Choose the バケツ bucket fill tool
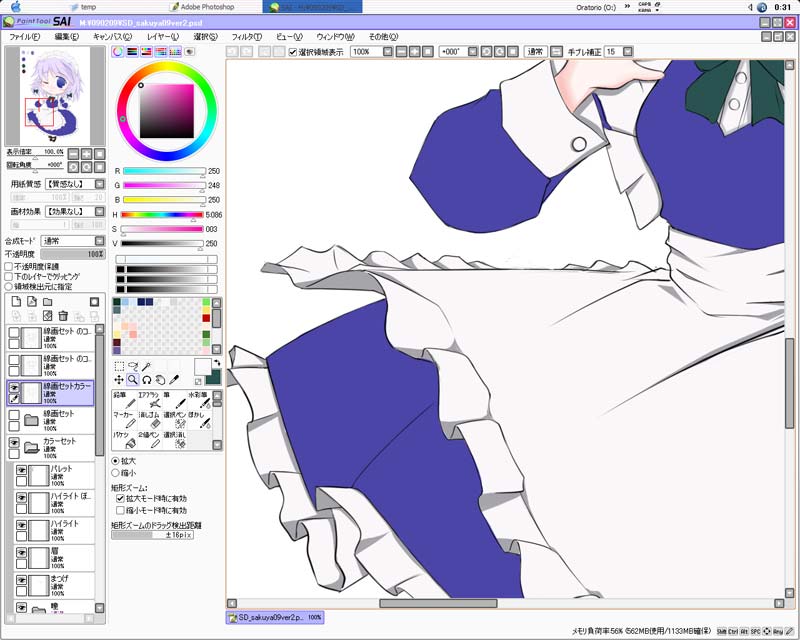 (x=124, y=440)
